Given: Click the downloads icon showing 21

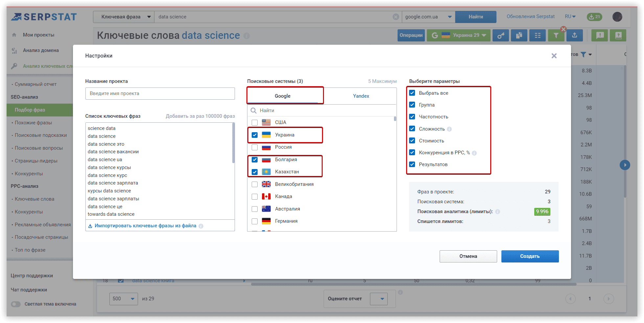Looking at the screenshot, I should click(x=594, y=17).
